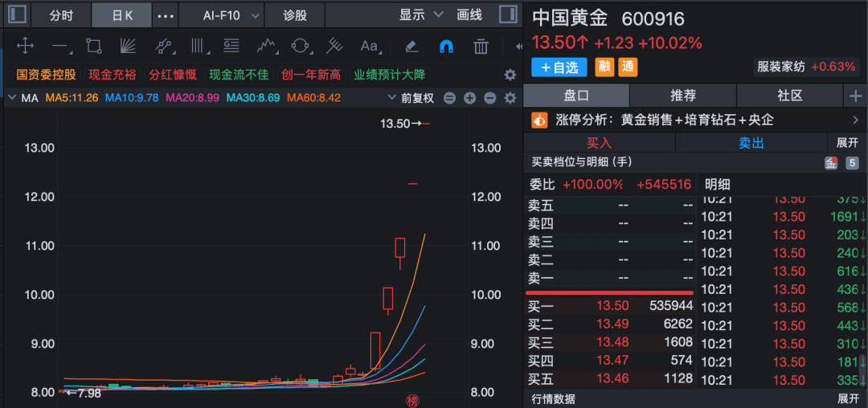The height and width of the screenshot is (408, 868).
Task: Click the equals reset zoom icon
Action: click(x=449, y=99)
